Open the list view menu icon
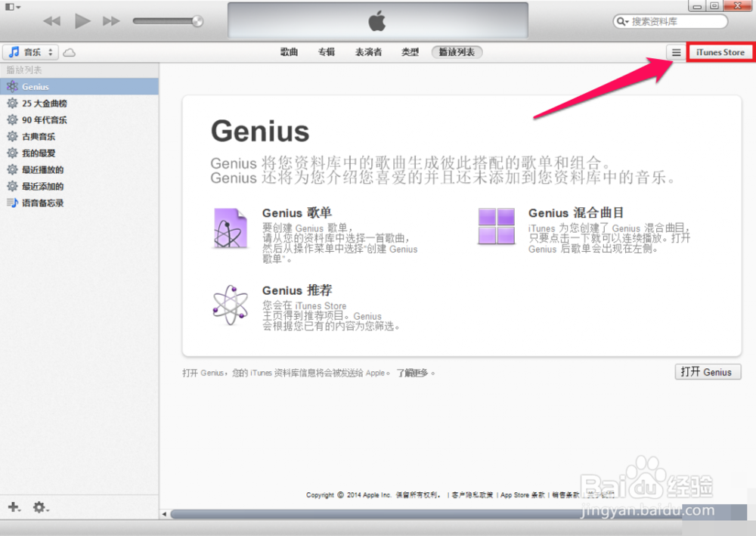The height and width of the screenshot is (536, 756). click(676, 52)
